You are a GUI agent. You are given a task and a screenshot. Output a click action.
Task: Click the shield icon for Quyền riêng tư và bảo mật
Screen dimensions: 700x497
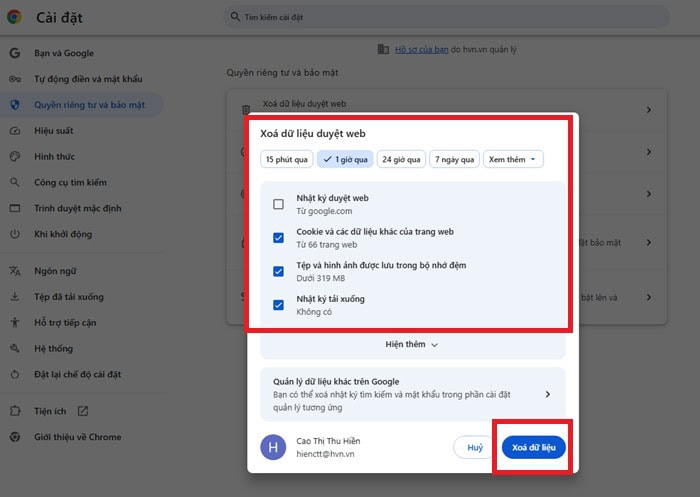15,105
